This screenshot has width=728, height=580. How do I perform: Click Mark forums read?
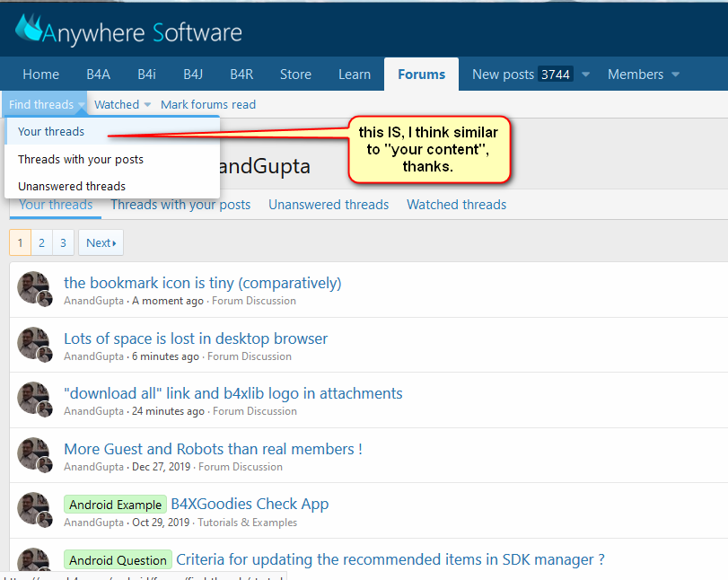click(x=208, y=104)
